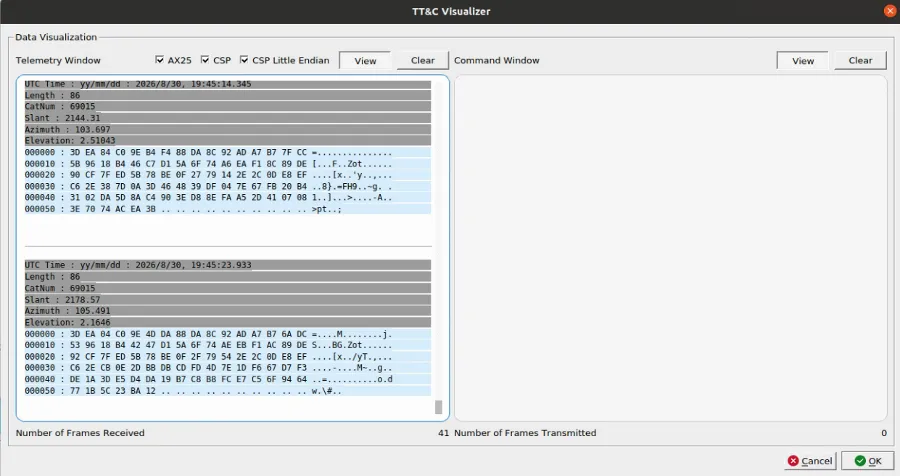Click Clear button in Telemetry Window

pyautogui.click(x=422, y=60)
